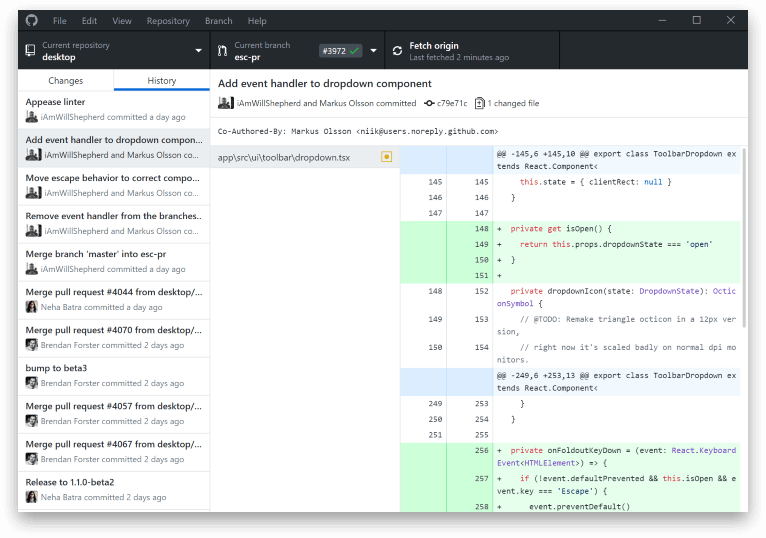Viewport: 766px width, 538px height.
Task: Open the File menu
Action: (60, 21)
